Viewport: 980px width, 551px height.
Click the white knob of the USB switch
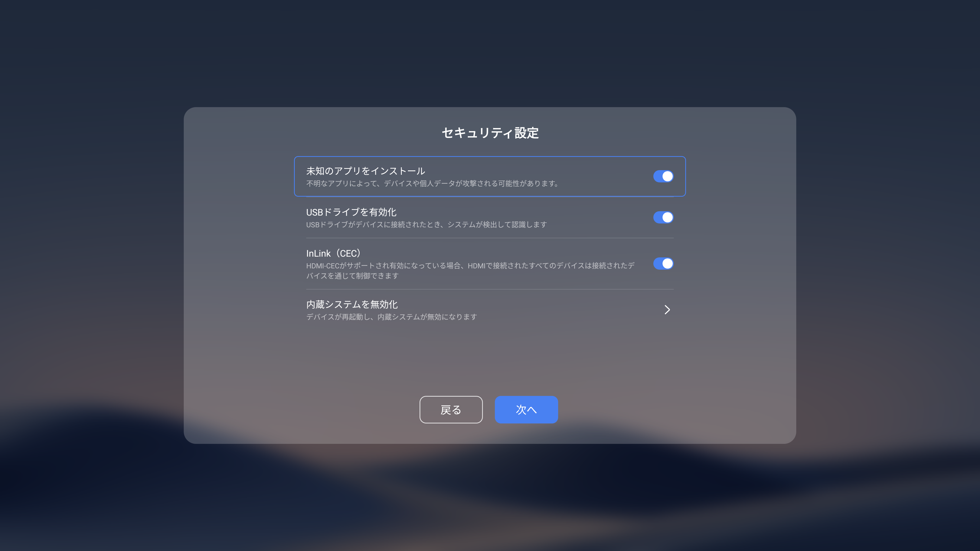pyautogui.click(x=667, y=218)
